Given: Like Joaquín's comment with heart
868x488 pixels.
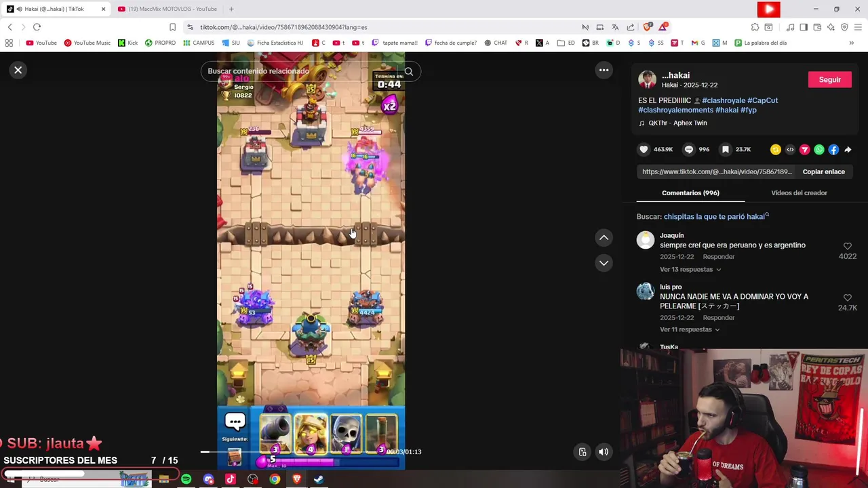Looking at the screenshot, I should 847,246.
